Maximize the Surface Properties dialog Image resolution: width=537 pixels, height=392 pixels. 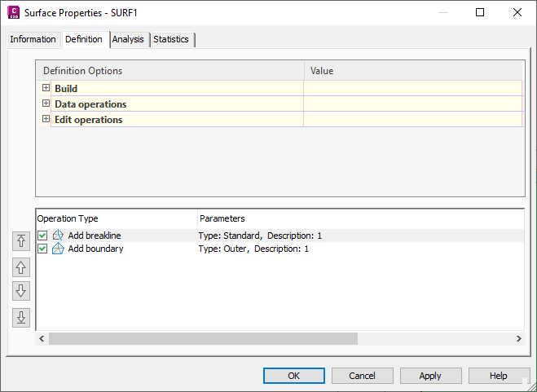(480, 13)
